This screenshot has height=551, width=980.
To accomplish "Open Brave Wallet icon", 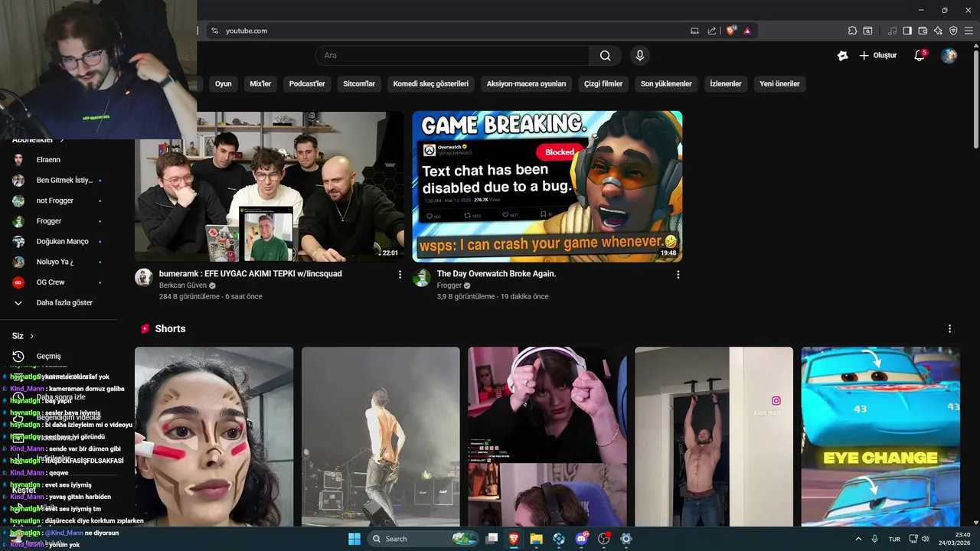I will pos(923,31).
